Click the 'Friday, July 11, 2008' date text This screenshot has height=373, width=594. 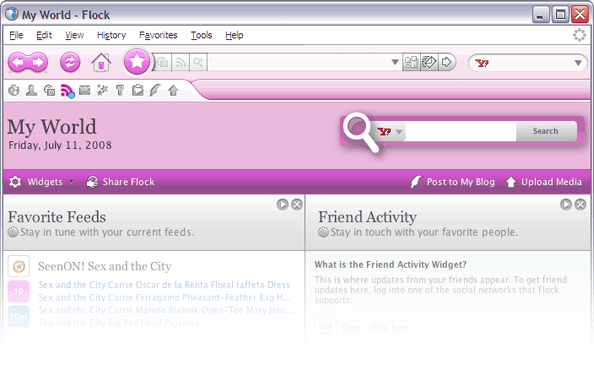pos(60,145)
